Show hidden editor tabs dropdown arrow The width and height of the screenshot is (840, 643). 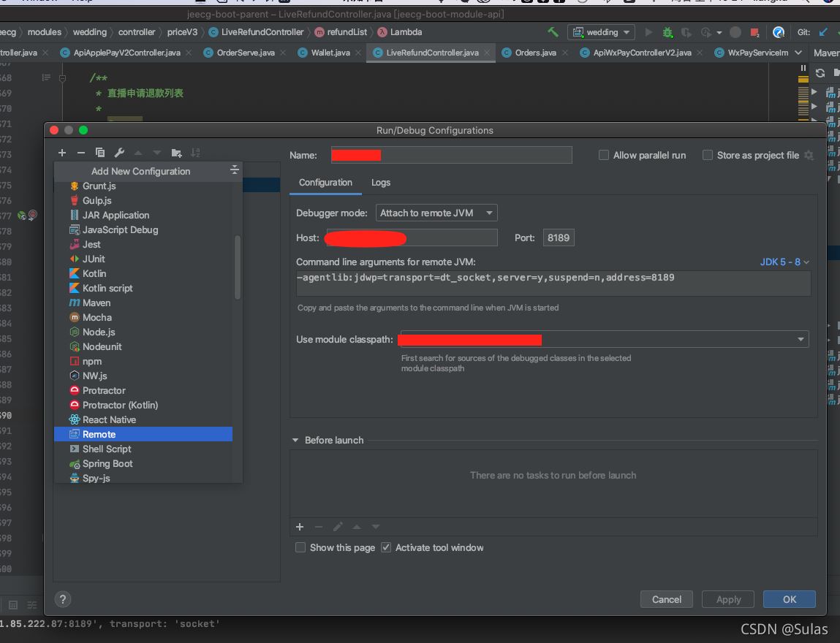click(x=798, y=53)
